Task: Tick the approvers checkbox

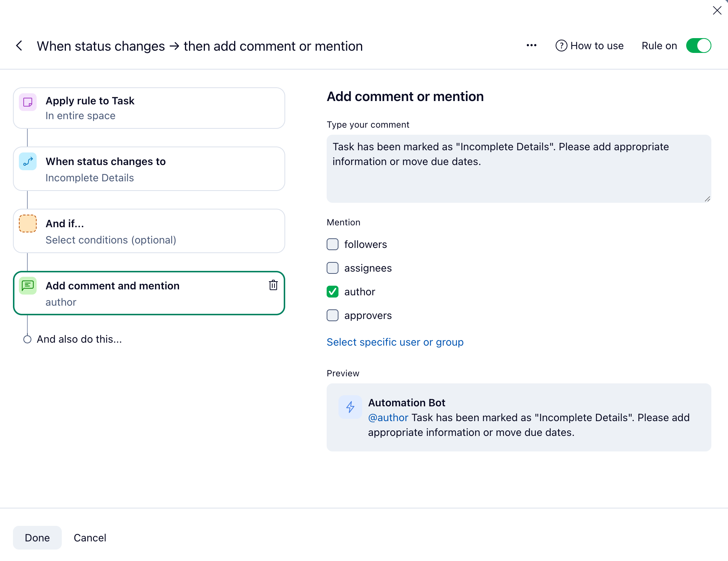Action: pyautogui.click(x=333, y=315)
